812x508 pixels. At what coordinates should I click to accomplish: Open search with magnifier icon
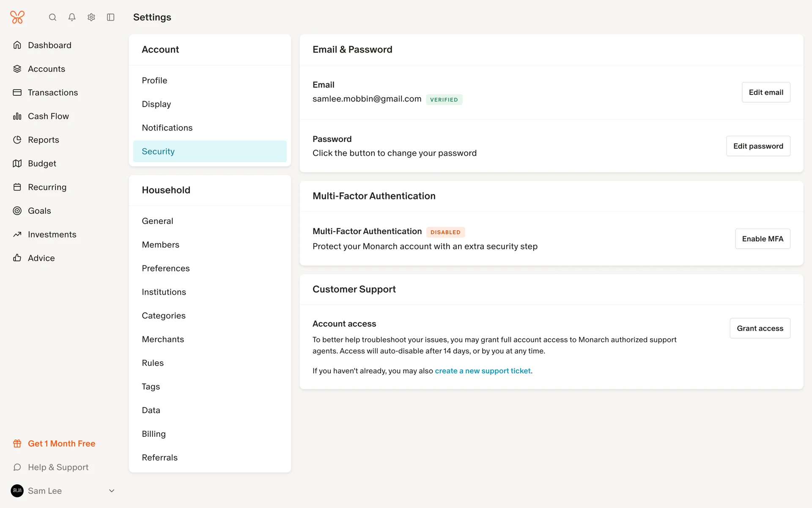pos(52,17)
